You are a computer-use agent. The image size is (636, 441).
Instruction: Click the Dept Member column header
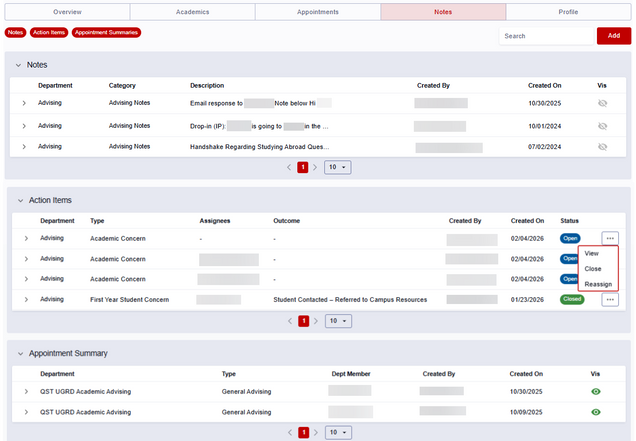point(351,374)
